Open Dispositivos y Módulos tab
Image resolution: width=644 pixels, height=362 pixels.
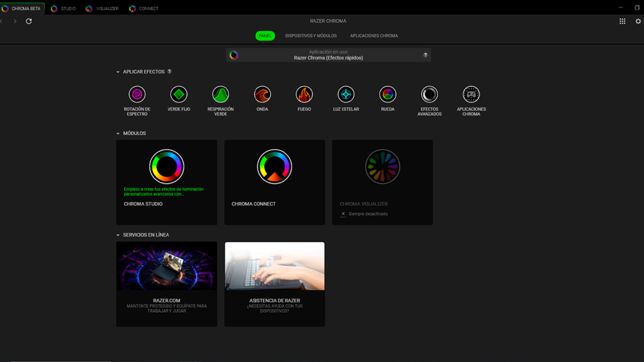[x=311, y=36]
